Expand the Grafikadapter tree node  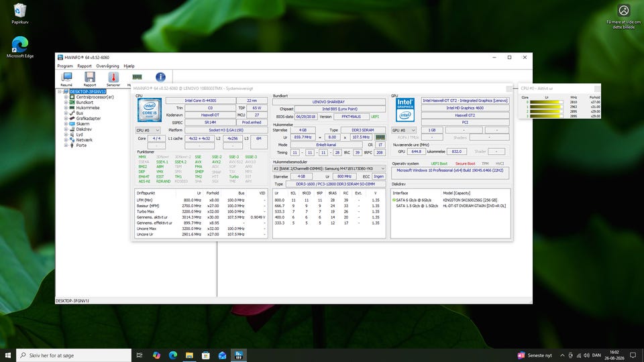click(66, 118)
